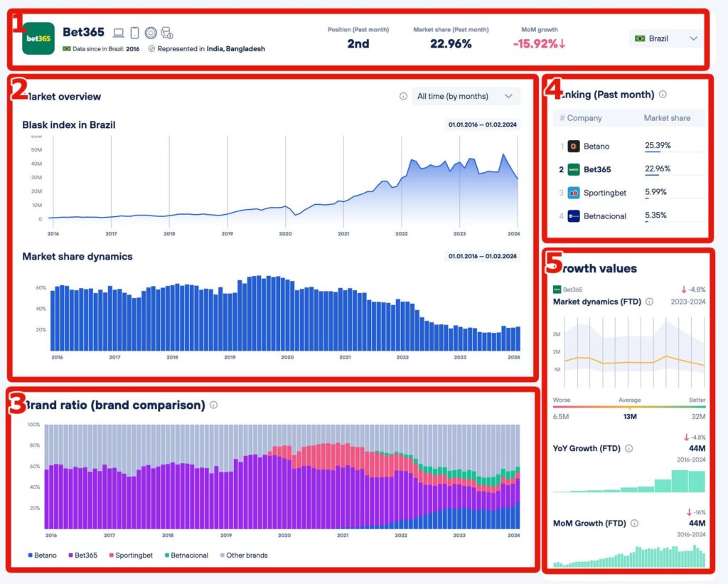Click the bet365 green brand logo

click(x=38, y=38)
